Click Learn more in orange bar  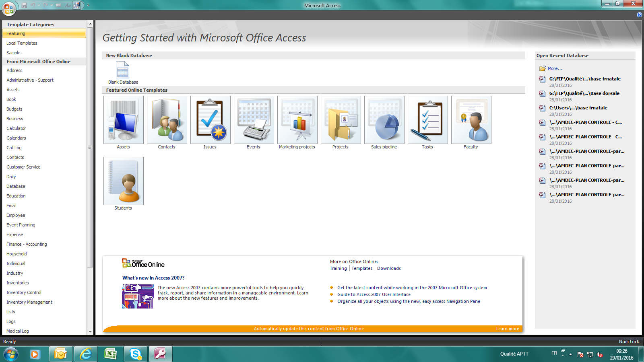pos(508,329)
